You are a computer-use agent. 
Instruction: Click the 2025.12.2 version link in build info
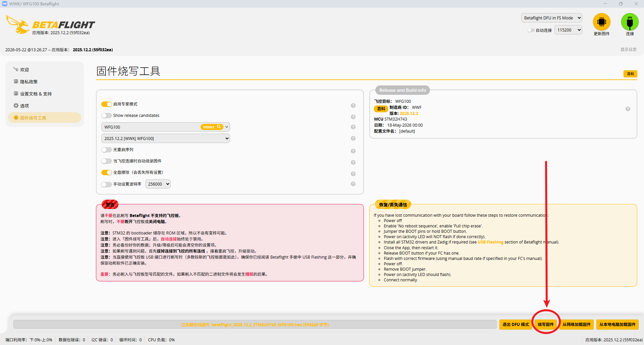409,114
